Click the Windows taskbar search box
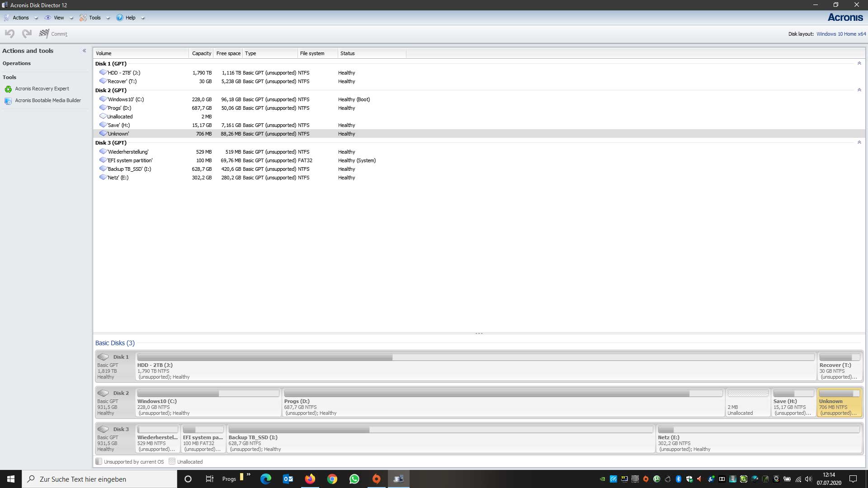This screenshot has width=868, height=488. pos(99,479)
